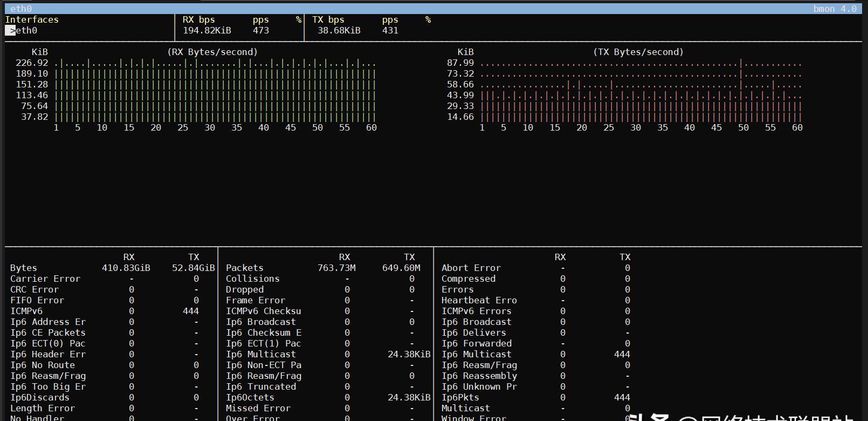Click the 226.92 label on RX graph axis
This screenshot has height=421, width=868.
(32, 63)
